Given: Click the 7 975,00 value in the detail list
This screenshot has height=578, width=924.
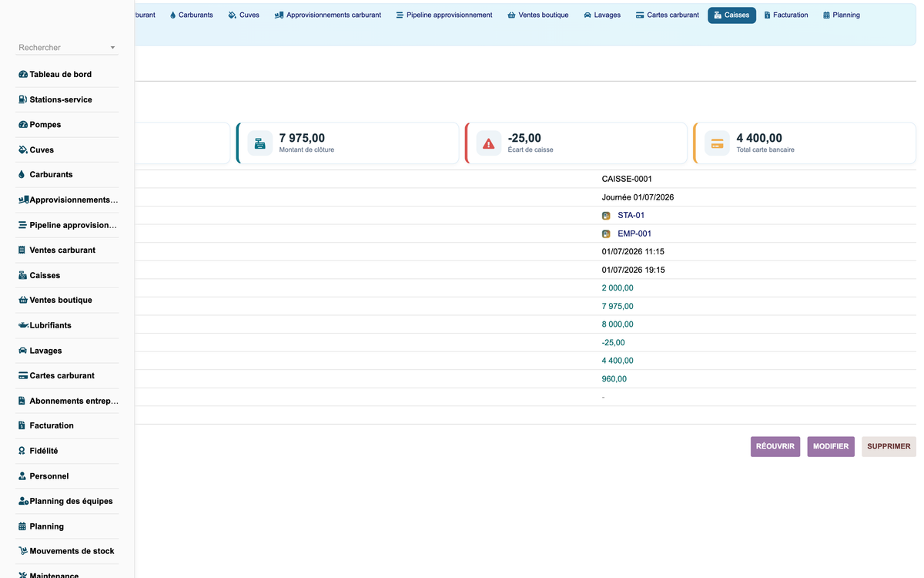Looking at the screenshot, I should (x=618, y=306).
